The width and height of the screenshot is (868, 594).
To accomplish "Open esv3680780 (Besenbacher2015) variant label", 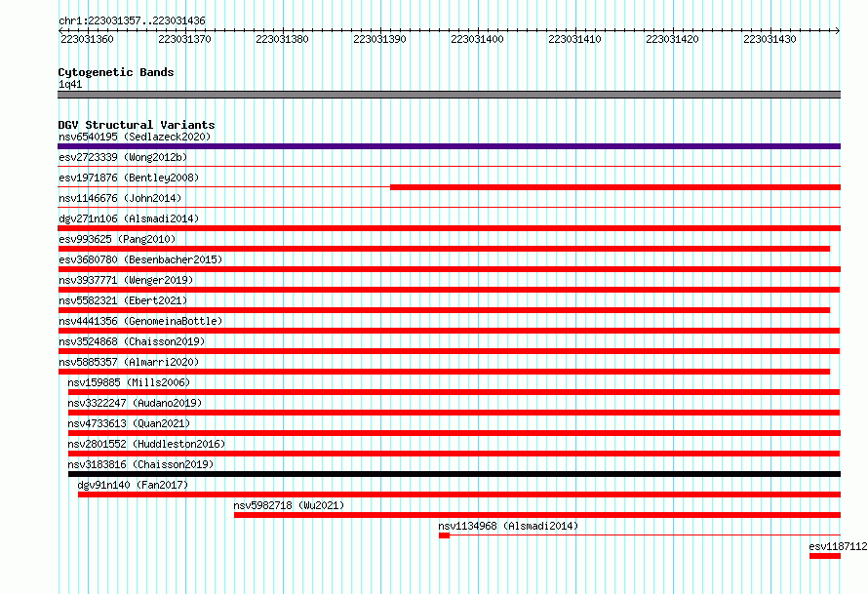I will 140,259.
